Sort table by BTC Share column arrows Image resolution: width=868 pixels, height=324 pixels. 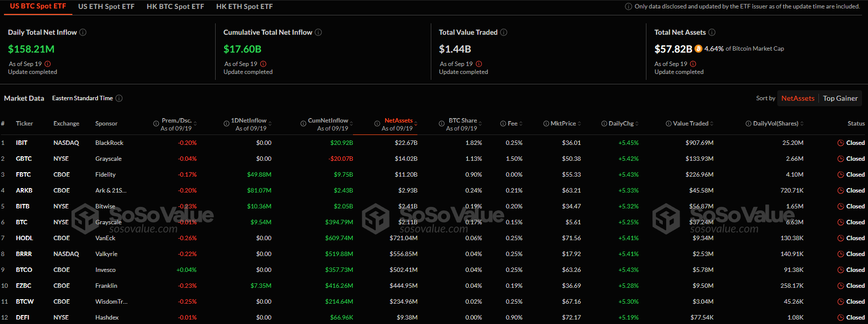pyautogui.click(x=480, y=124)
